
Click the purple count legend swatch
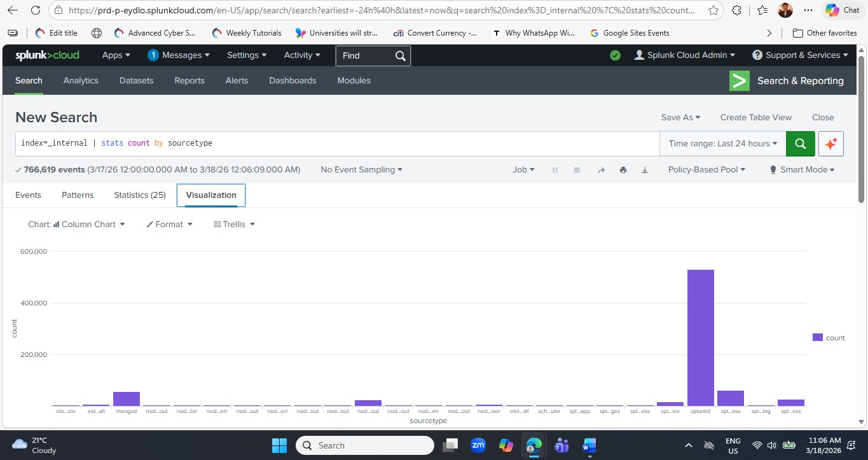click(x=817, y=338)
